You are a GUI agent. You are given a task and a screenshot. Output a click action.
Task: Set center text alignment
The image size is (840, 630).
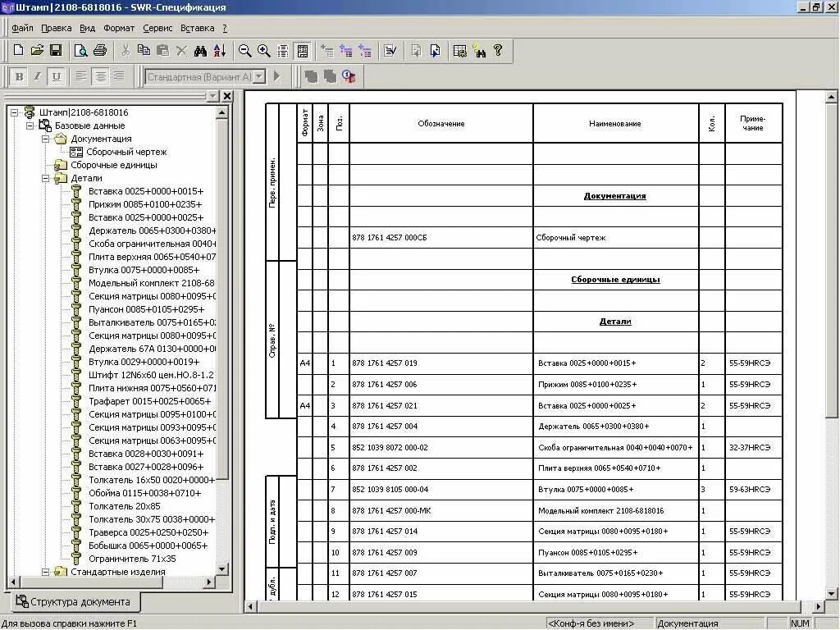click(x=100, y=76)
